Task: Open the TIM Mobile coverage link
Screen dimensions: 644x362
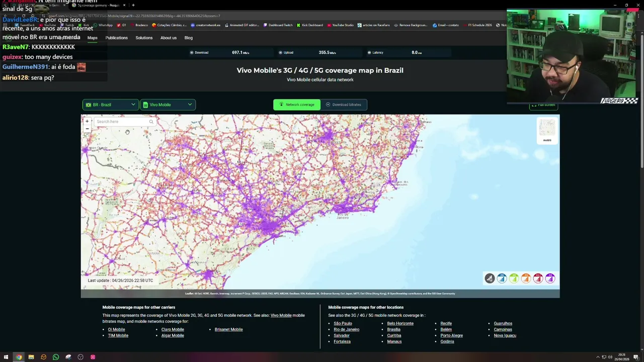Action: (118, 335)
